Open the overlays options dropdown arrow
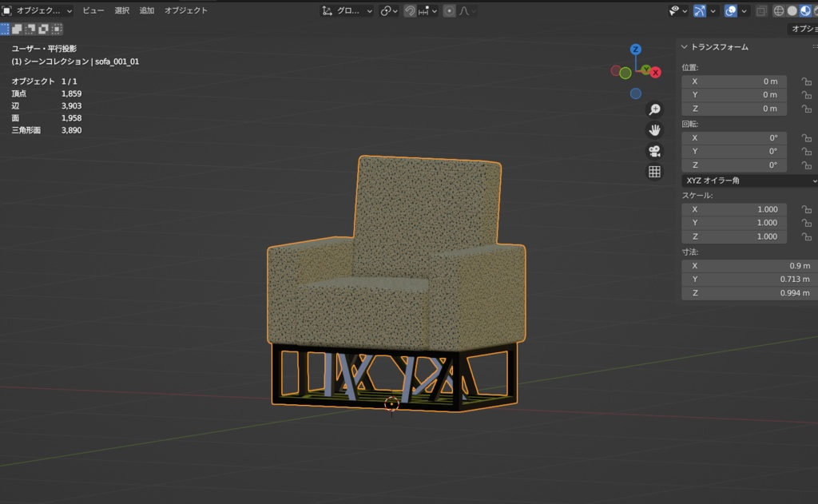Screen dimensions: 818x504 point(744,10)
